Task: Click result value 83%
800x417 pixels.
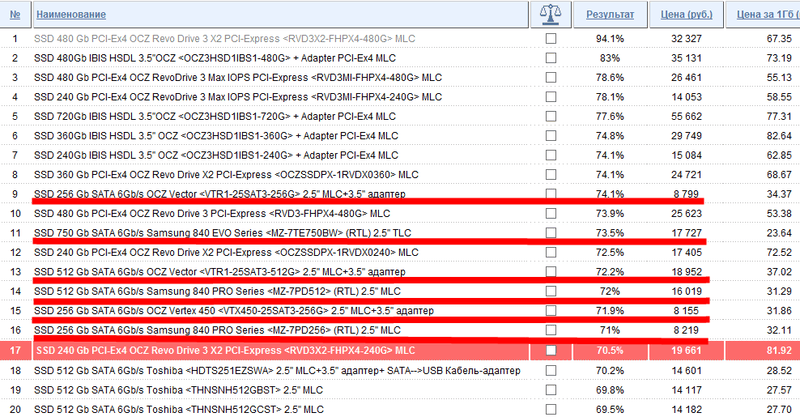Action: (610, 58)
